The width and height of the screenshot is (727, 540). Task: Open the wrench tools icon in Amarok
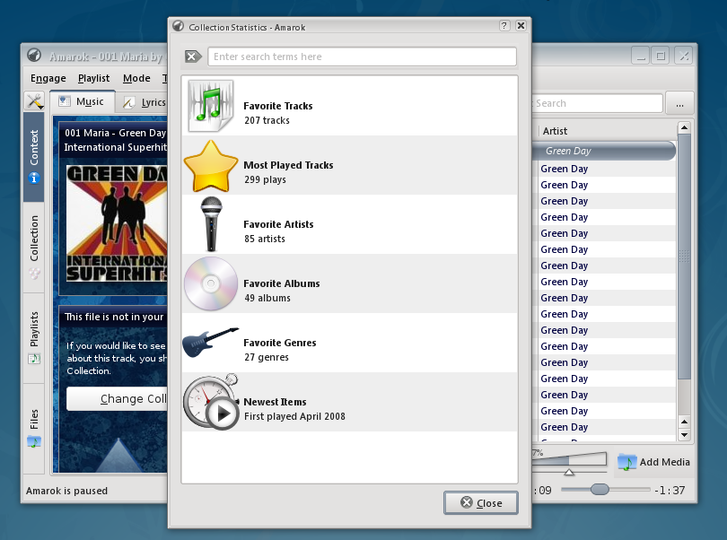tap(35, 101)
